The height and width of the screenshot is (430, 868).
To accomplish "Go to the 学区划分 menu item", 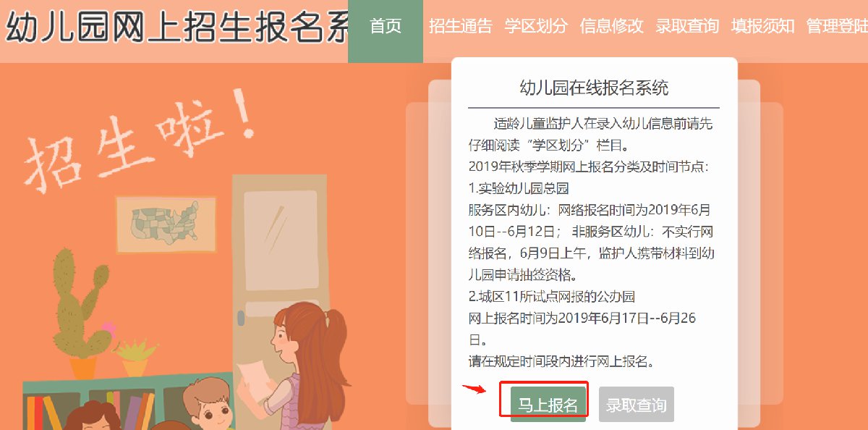I will (536, 26).
